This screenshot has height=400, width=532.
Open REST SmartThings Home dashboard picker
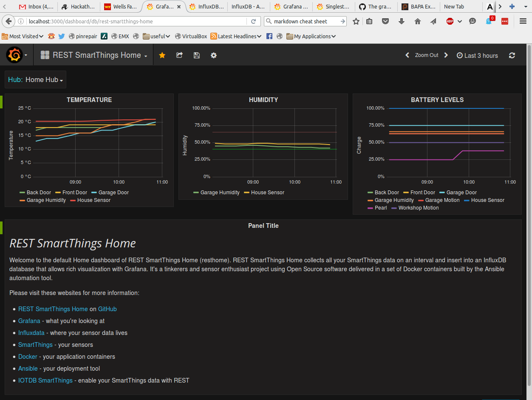tap(94, 55)
